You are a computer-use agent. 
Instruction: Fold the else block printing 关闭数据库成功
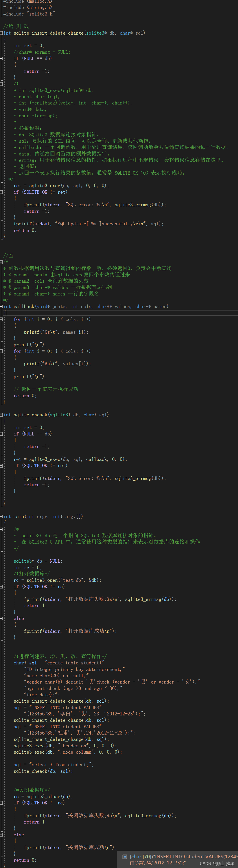tap(1, 835)
